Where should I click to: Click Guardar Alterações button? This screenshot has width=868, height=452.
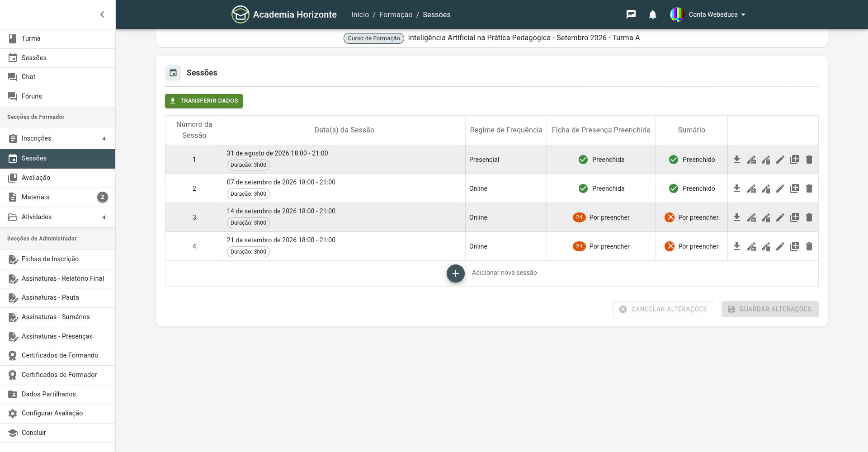coord(770,309)
